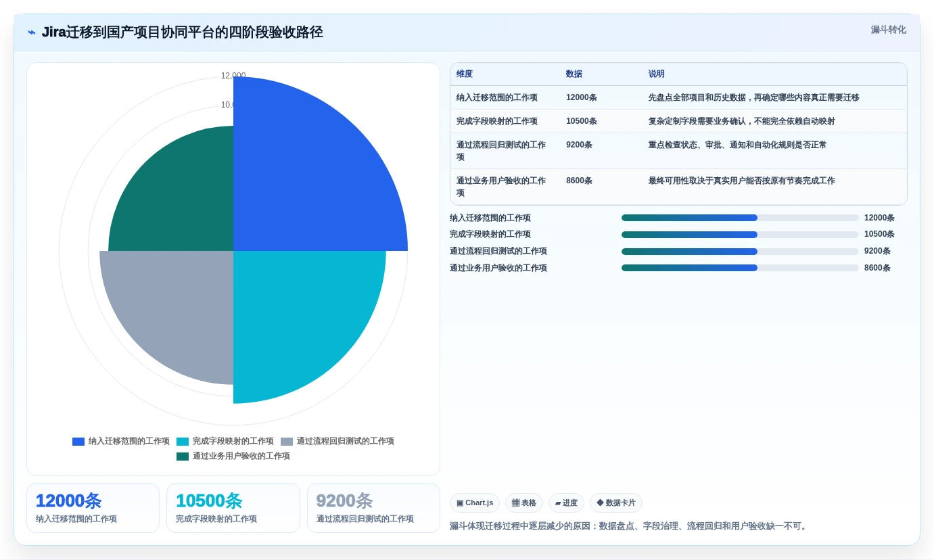The image size is (934, 560).
Task: Click the 数据卡片 tag chip
Action: click(616, 503)
